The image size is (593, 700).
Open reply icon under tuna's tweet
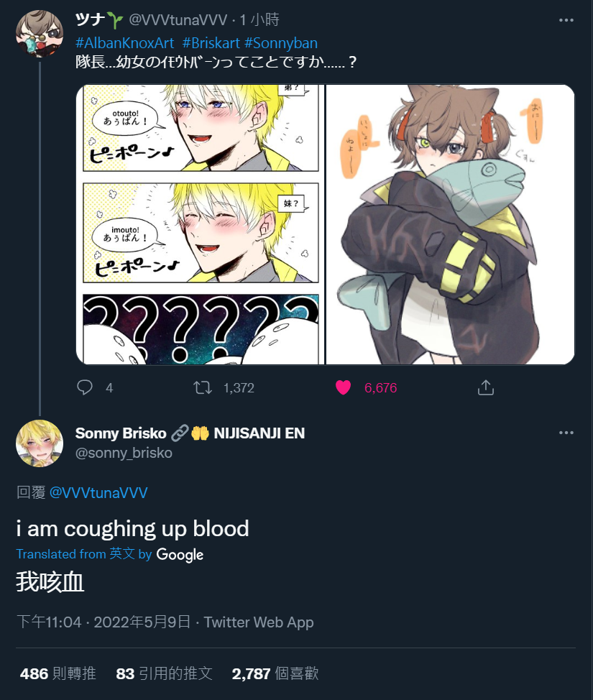point(84,387)
